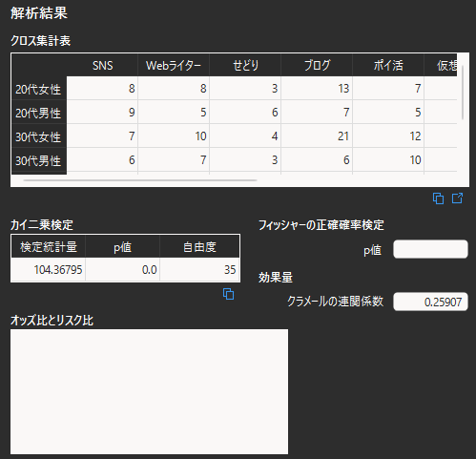Open cross tabulation table in external window
Image resolution: width=476 pixels, height=459 pixels.
[x=457, y=198]
